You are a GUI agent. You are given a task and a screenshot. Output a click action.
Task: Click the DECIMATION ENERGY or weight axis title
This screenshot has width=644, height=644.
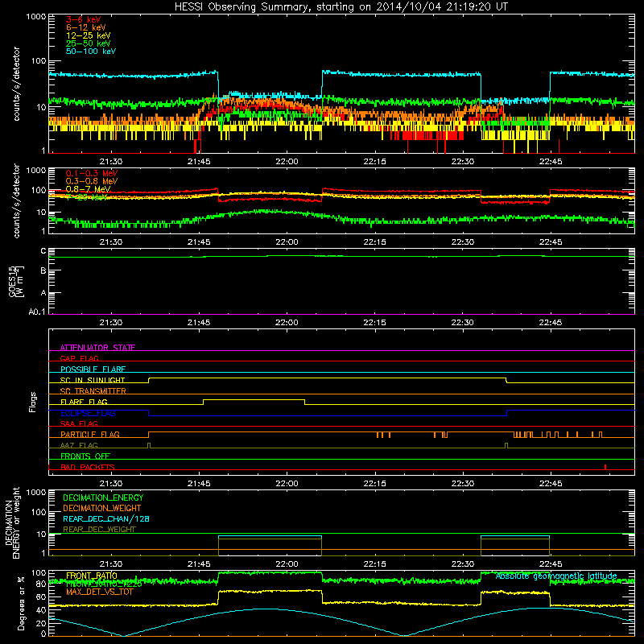pos(13,522)
